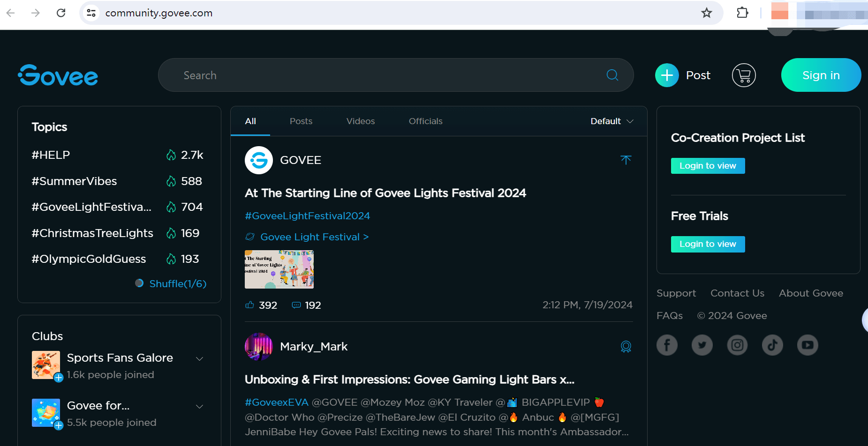Open Govee's YouTube icon
868x446 pixels.
808,345
